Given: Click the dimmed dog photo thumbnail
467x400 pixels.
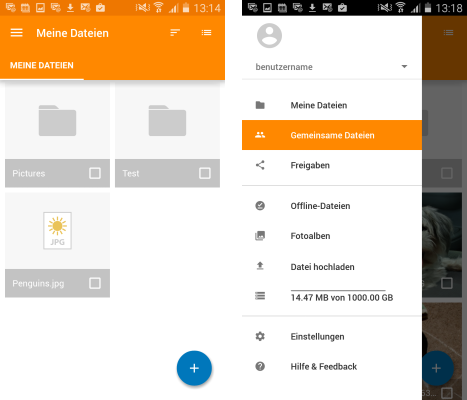Looking at the screenshot, I should click(442, 231).
